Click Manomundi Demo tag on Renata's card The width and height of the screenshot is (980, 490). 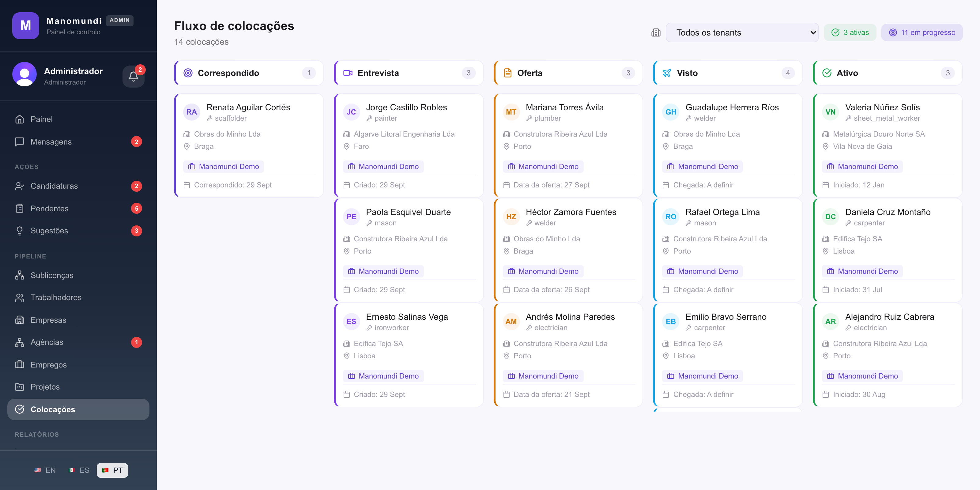(224, 167)
